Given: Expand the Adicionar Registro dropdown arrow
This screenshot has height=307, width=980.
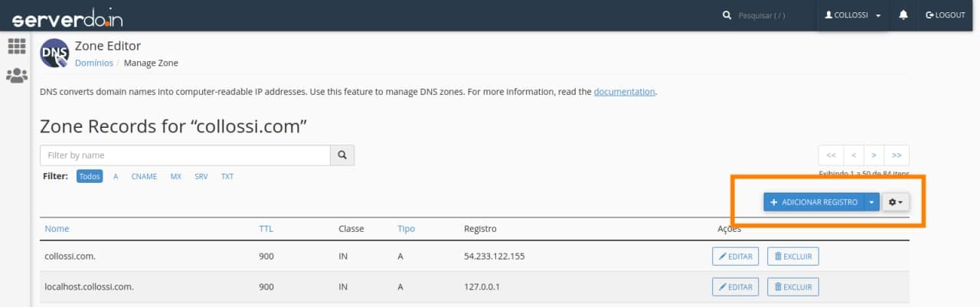Looking at the screenshot, I should pos(871,202).
